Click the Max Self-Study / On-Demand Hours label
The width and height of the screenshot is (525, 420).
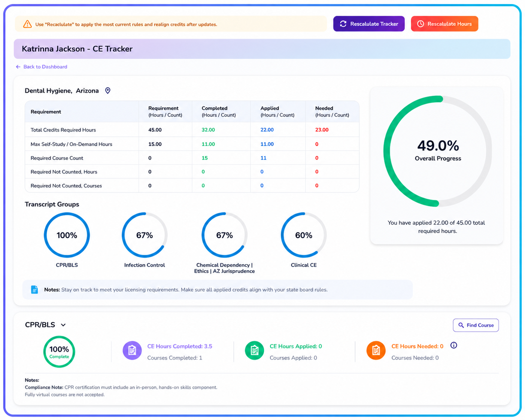(72, 144)
